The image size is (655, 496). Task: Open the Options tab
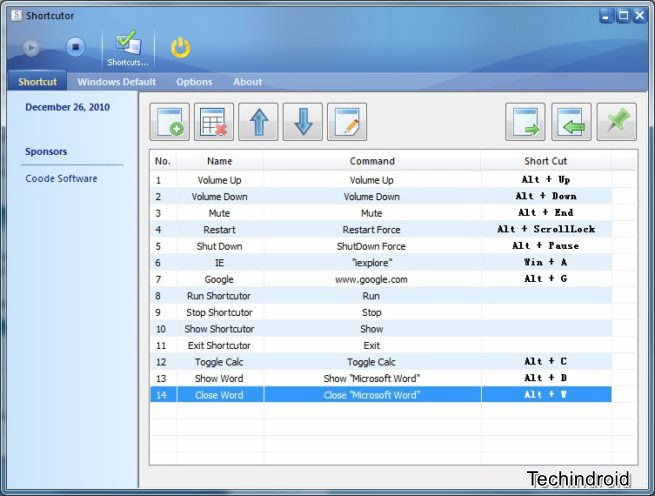tap(194, 82)
